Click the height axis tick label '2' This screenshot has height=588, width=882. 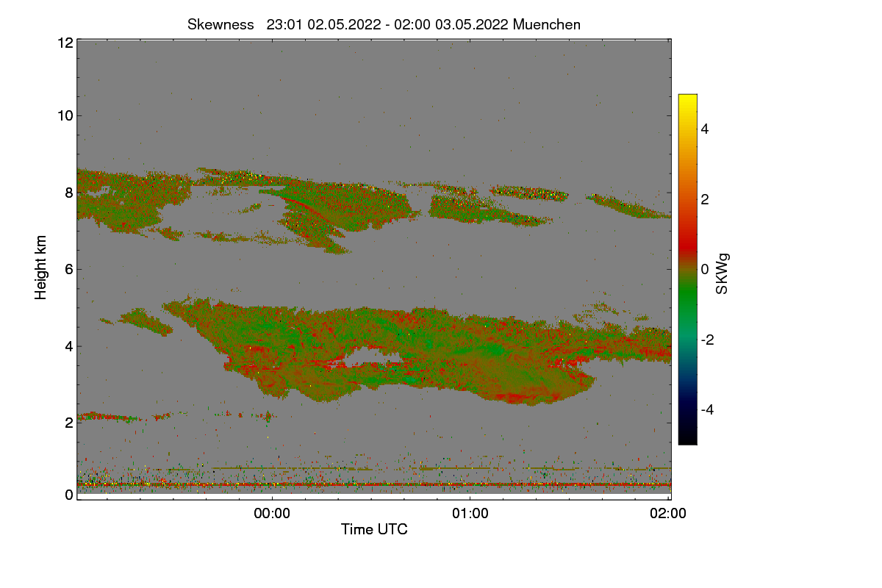click(68, 422)
